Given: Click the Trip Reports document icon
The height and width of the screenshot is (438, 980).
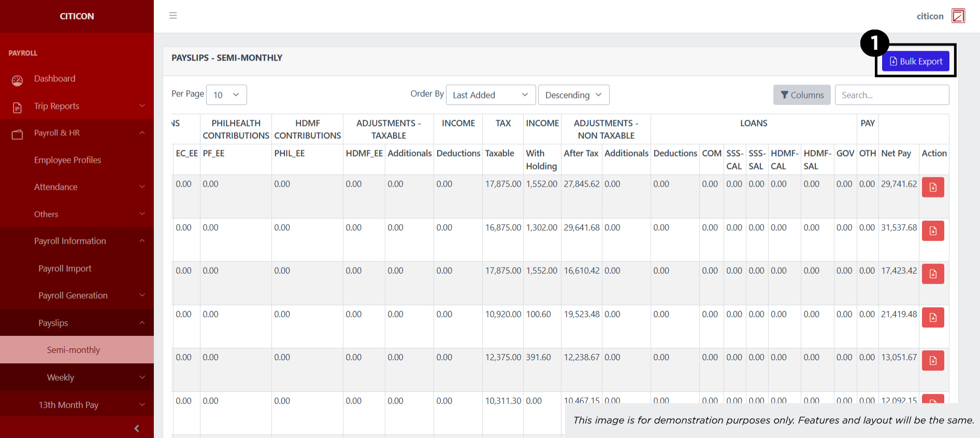Looking at the screenshot, I should 17,107.
